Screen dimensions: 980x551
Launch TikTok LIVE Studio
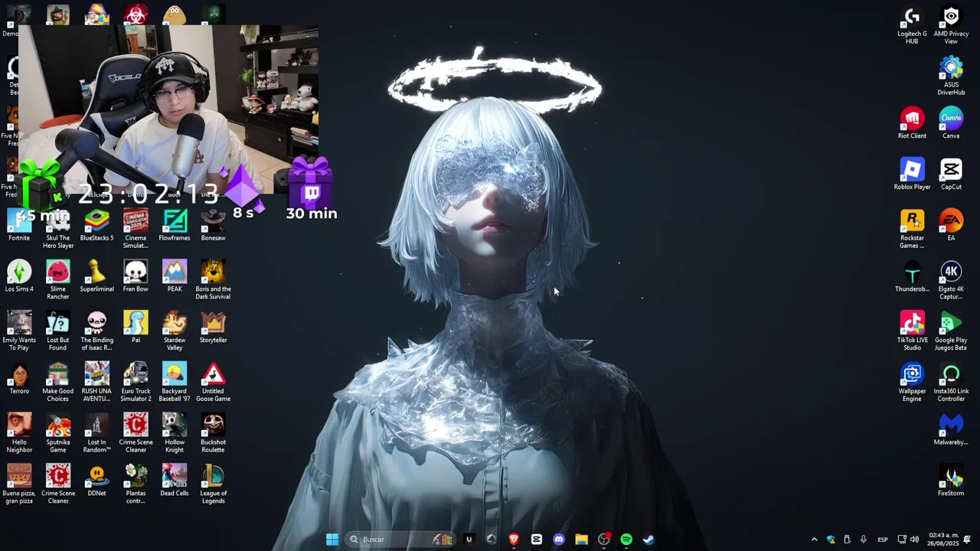pos(912,331)
